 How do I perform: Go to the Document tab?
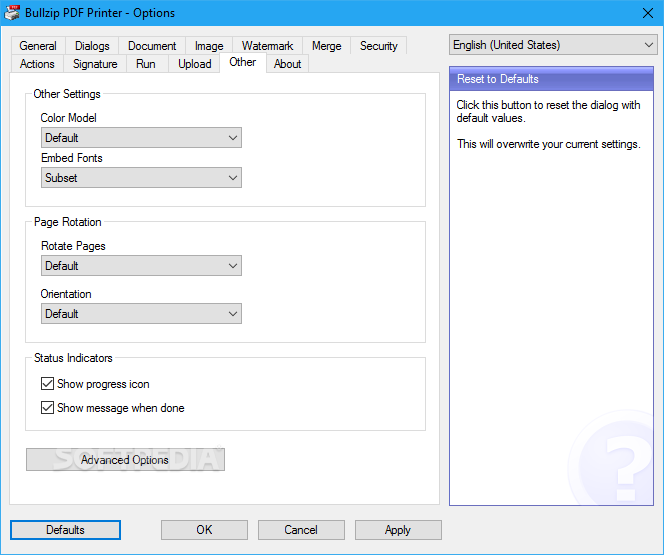tap(152, 46)
